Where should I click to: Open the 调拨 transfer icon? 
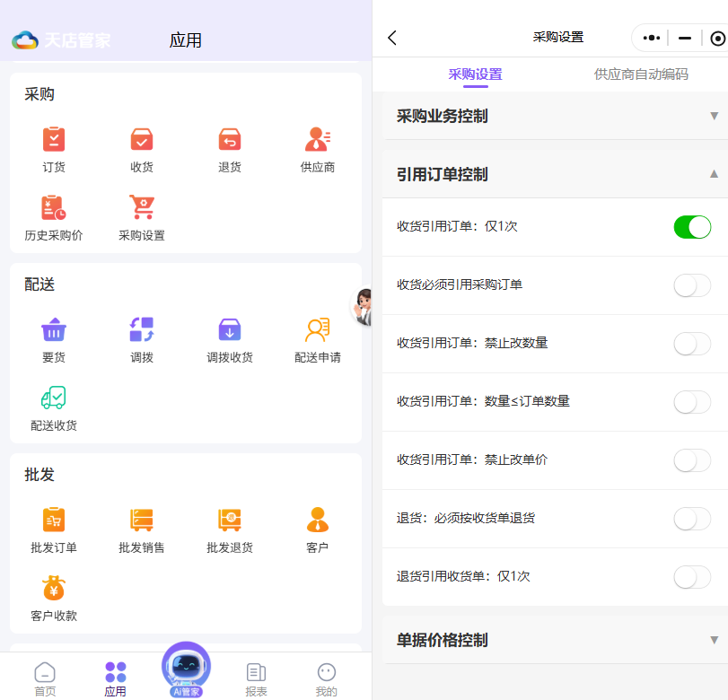pos(142,330)
